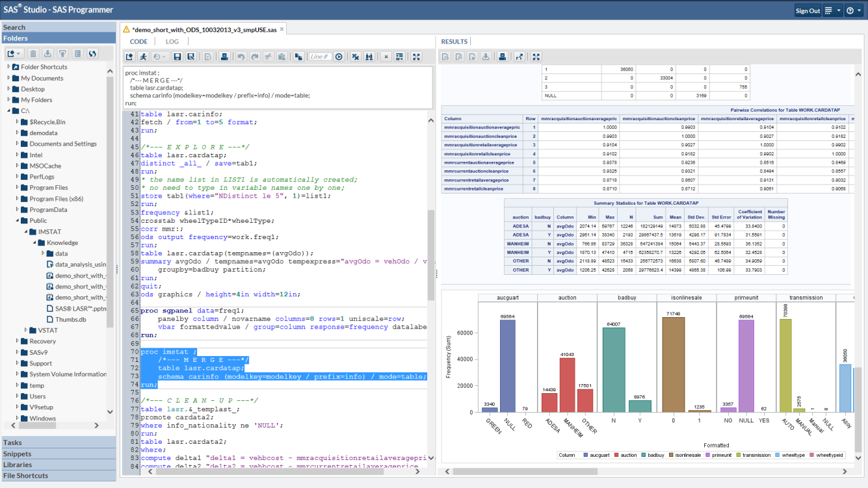Select the CODE tab
The height and width of the screenshot is (488, 868).
[x=138, y=42]
